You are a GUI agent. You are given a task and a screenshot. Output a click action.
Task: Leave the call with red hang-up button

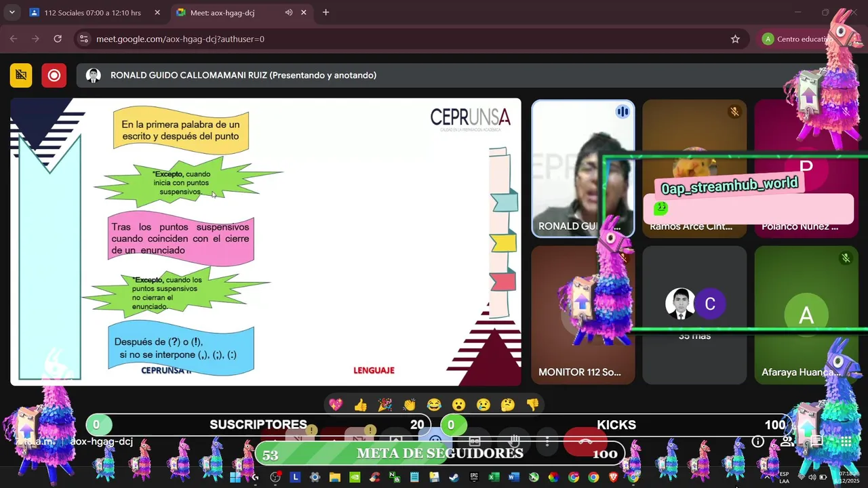586,441
